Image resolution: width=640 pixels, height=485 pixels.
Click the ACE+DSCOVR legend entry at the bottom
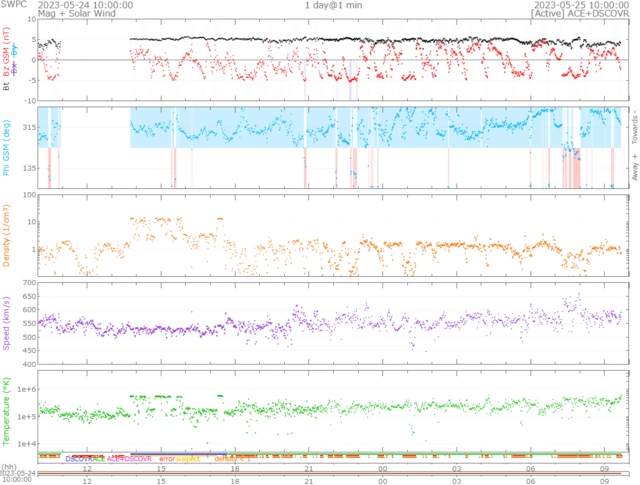tap(127, 457)
